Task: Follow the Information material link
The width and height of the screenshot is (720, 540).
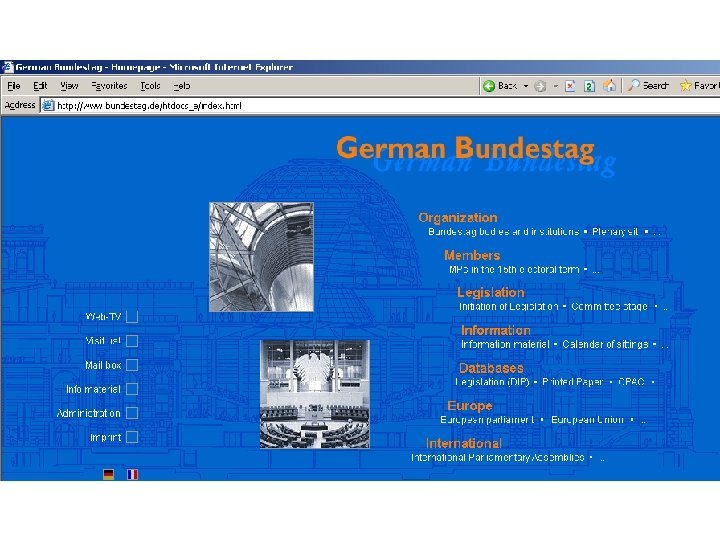Action: point(505,344)
